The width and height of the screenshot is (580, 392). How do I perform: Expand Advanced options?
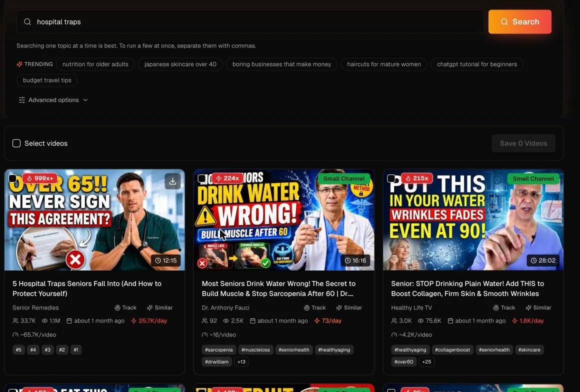click(53, 100)
